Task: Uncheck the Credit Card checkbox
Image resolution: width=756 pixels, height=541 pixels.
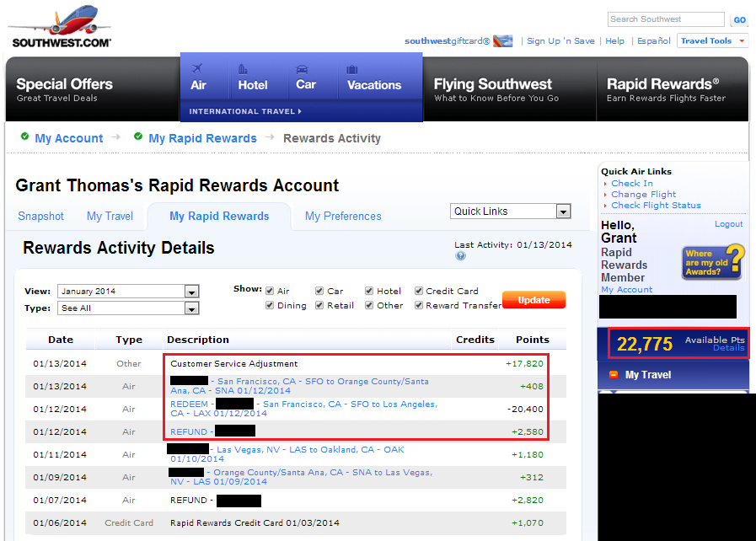Action: coord(419,291)
